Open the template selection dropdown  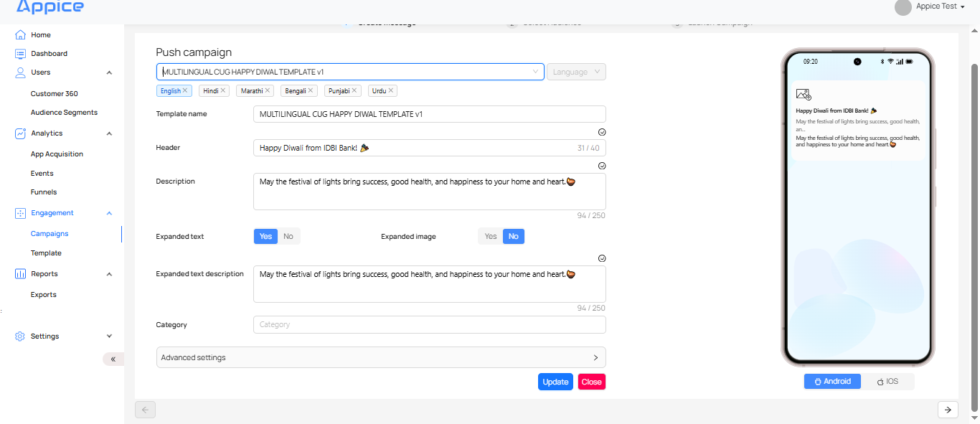[350, 72]
